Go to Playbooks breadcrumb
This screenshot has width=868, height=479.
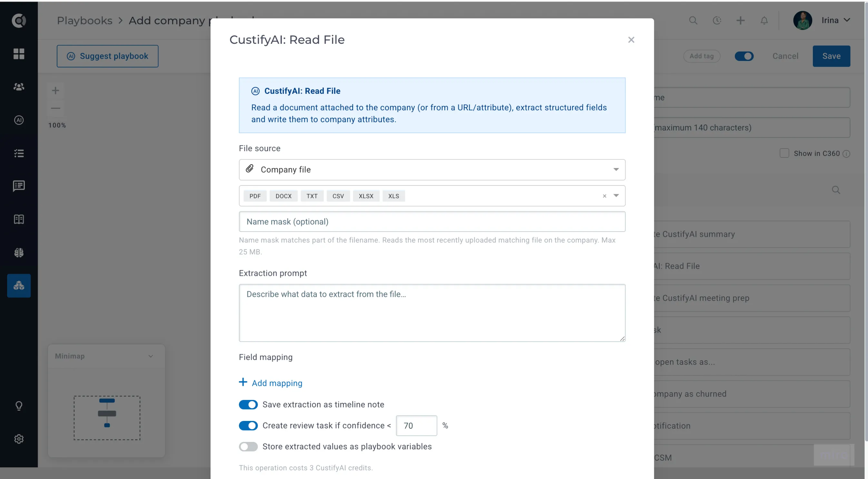pos(84,21)
